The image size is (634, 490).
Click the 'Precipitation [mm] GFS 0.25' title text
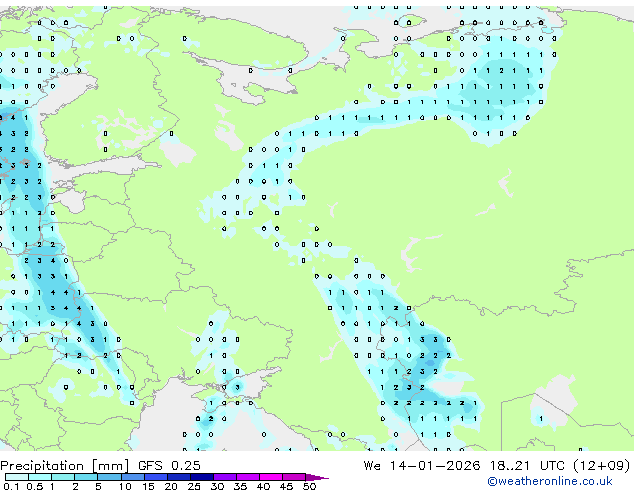tap(100, 466)
